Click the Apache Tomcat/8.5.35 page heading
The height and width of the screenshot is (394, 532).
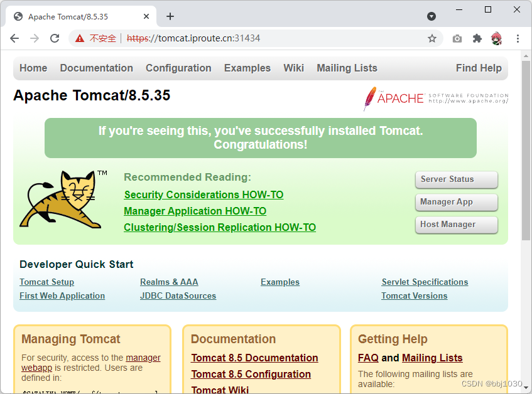[92, 95]
